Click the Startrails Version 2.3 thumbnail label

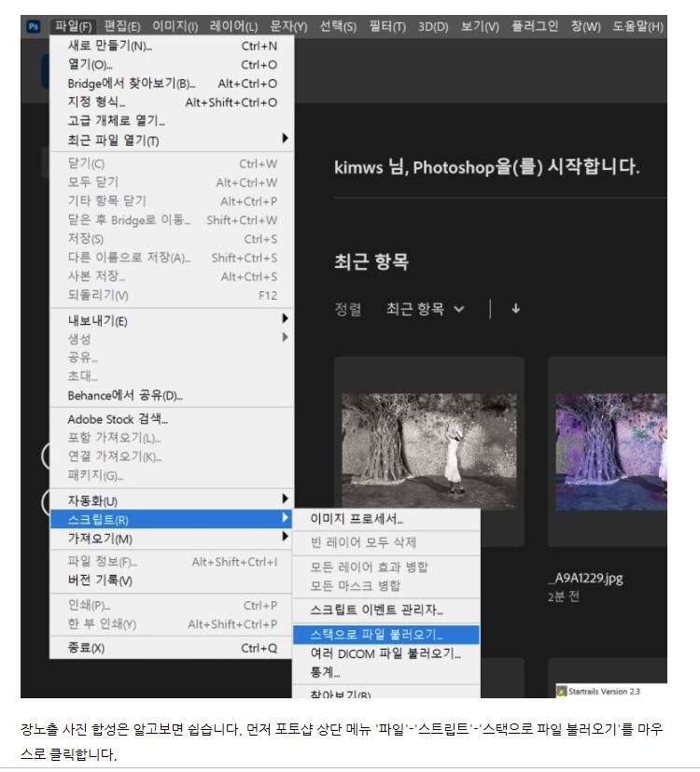[x=604, y=692]
